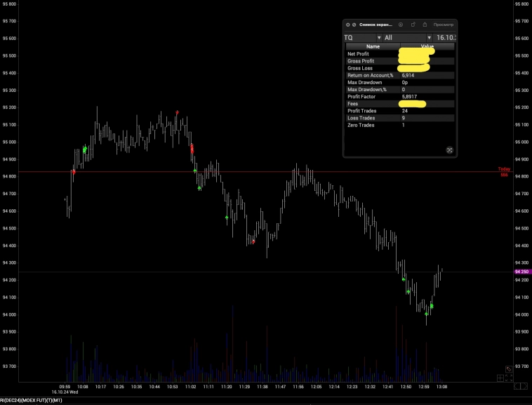Image resolution: width=532 pixels, height=405 pixels.
Task: Sort by the Name column header
Action: coord(373,46)
